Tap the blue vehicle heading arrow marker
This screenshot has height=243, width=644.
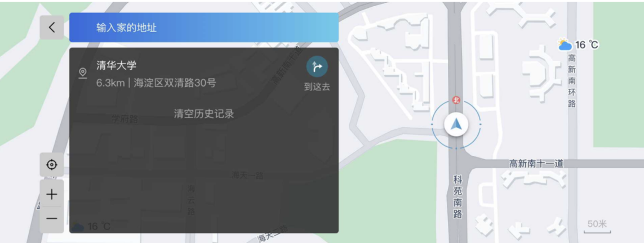click(x=456, y=124)
